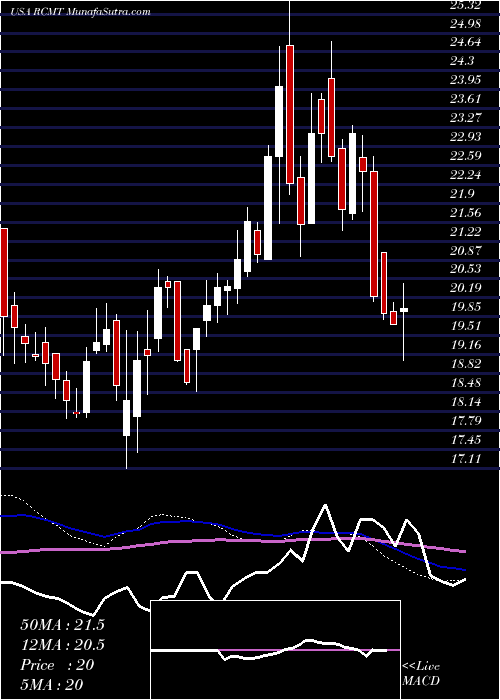The width and height of the screenshot is (500, 700).
Task: Click the 21.22 price axis label
Action: 465,232
